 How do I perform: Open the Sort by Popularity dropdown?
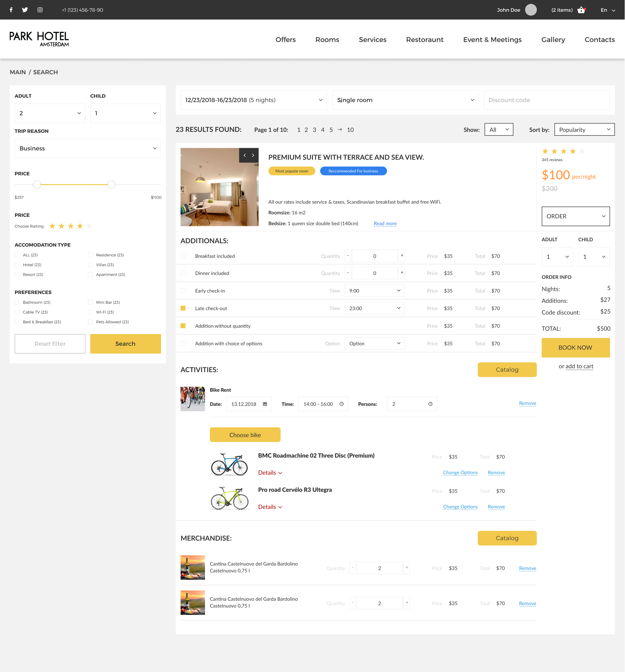[x=584, y=130]
